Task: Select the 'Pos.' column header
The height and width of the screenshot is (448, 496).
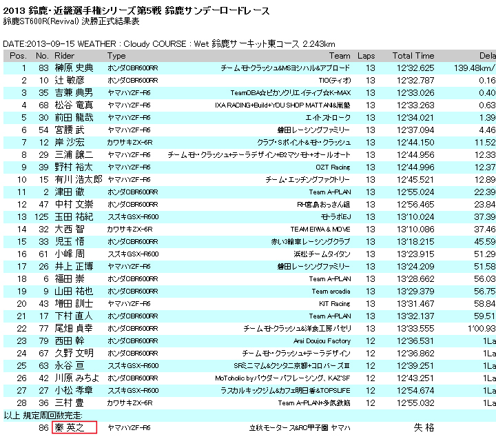Action: 18,56
